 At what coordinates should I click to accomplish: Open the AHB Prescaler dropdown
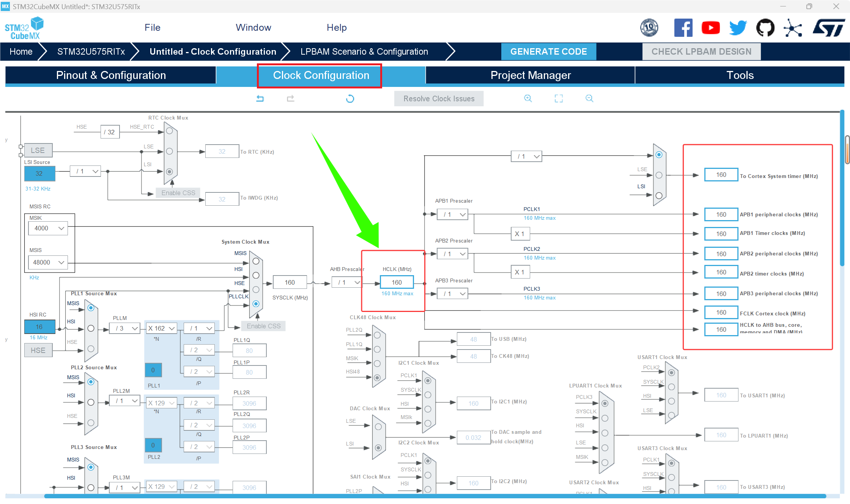[x=347, y=282]
